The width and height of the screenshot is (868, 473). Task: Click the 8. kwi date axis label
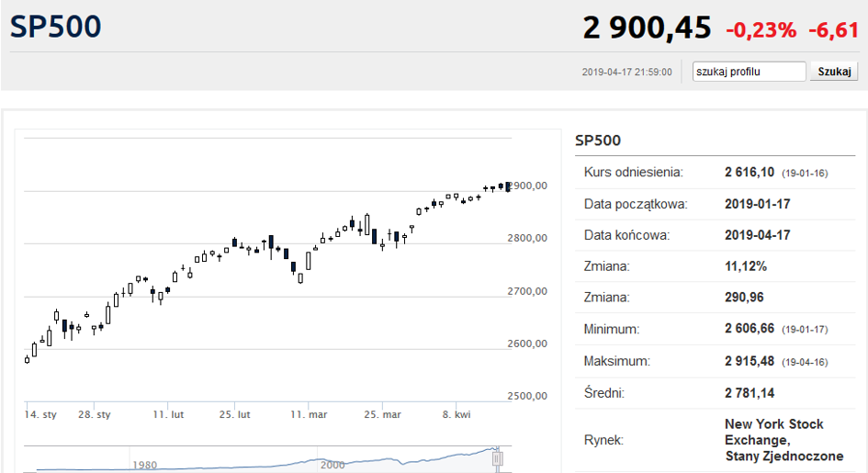457,414
